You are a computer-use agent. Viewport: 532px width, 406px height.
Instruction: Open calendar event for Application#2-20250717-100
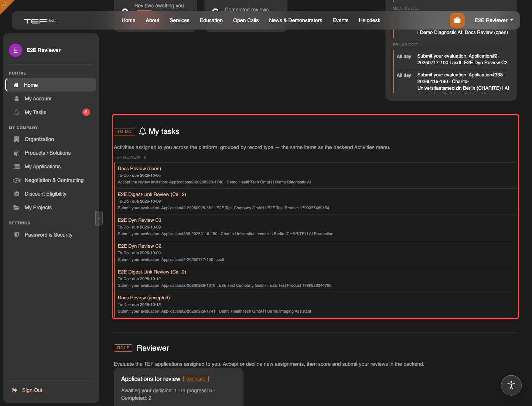(451, 59)
